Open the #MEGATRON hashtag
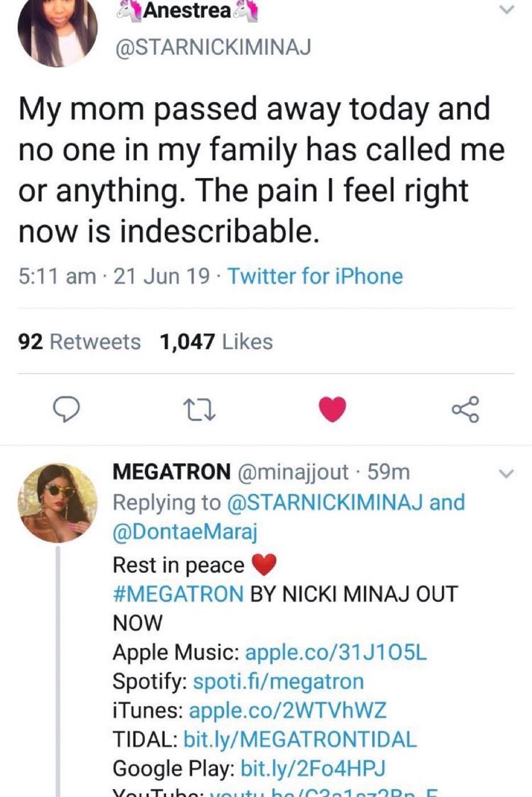The width and height of the screenshot is (532, 797). (x=178, y=593)
